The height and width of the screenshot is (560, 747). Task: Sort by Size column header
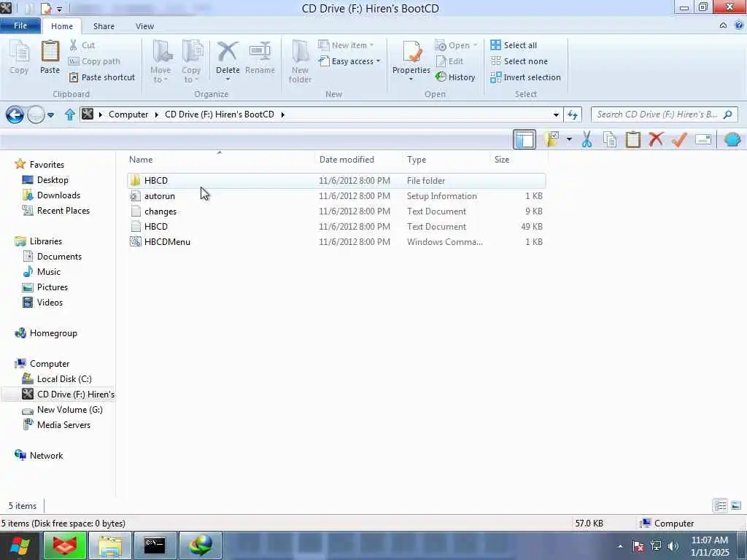click(x=502, y=160)
